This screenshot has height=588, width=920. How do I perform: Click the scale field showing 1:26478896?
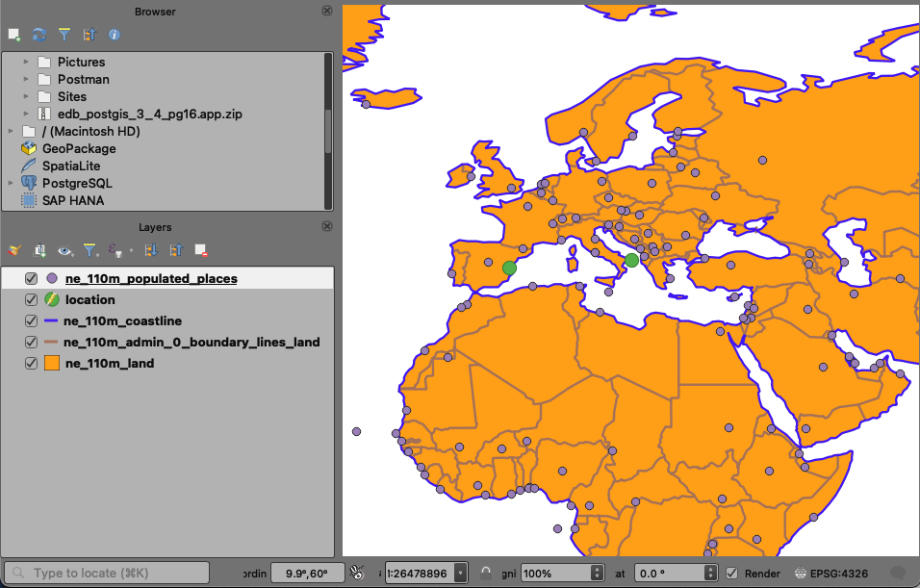pyautogui.click(x=421, y=573)
